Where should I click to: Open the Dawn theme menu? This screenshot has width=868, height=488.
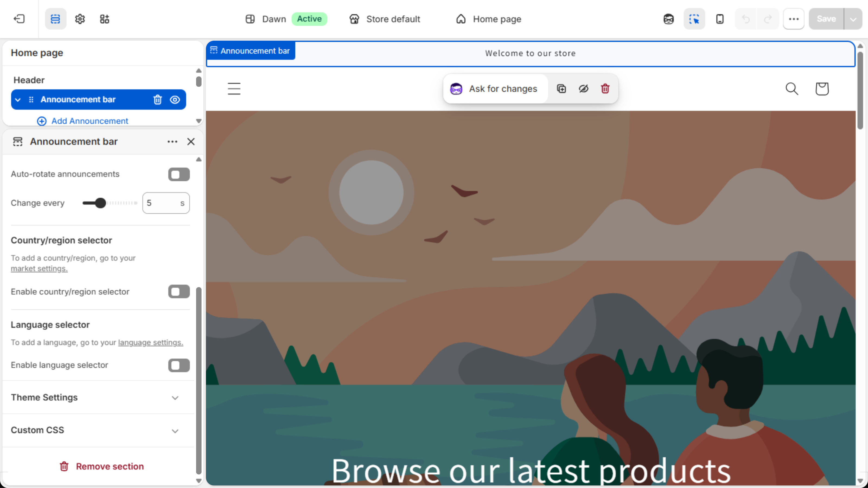[286, 19]
